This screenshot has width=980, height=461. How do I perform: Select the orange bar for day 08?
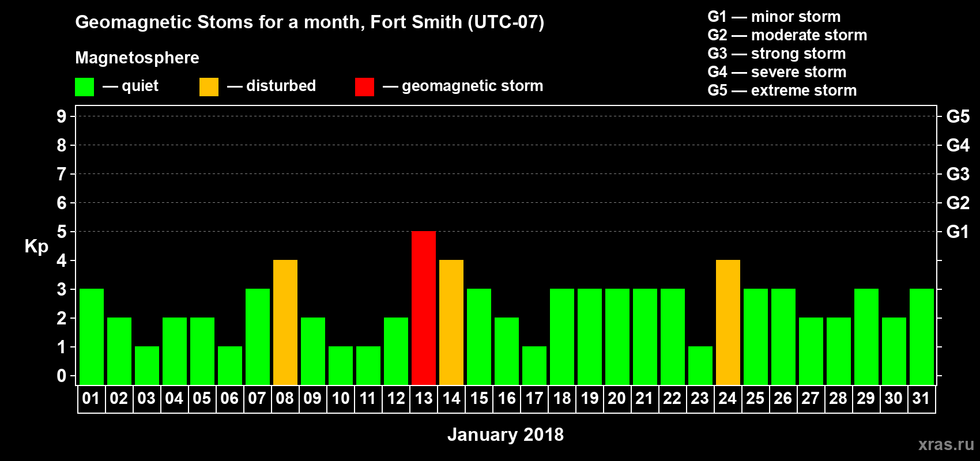pyautogui.click(x=285, y=322)
